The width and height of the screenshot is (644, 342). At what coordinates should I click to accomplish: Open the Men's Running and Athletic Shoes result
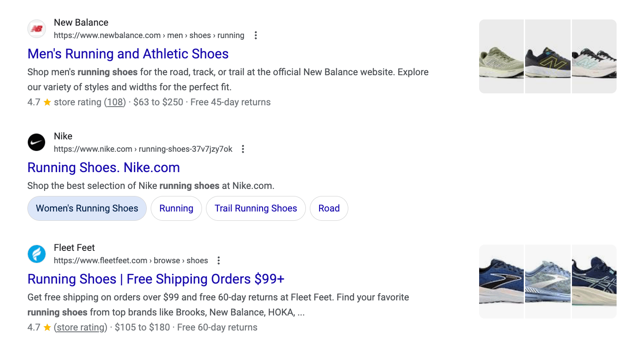(128, 54)
